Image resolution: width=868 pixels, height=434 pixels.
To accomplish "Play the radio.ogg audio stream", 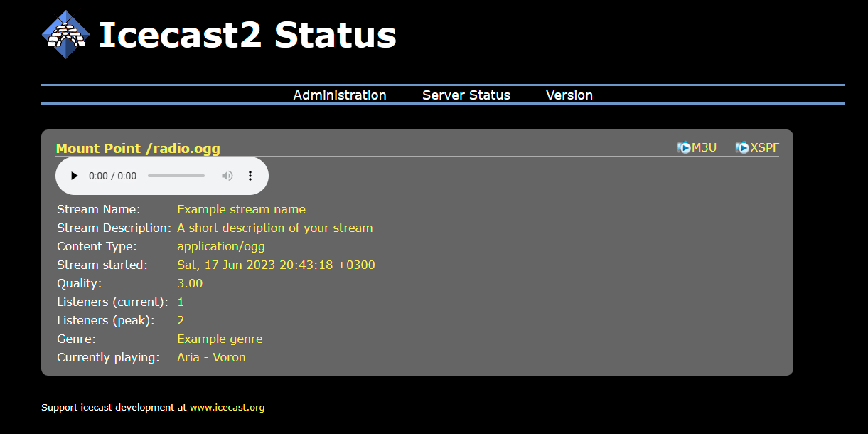I will pos(74,176).
